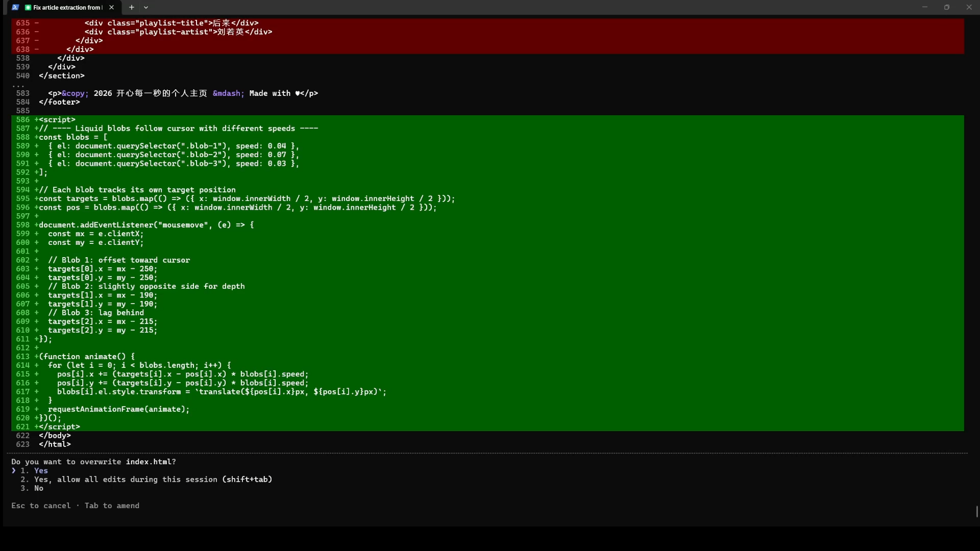This screenshot has height=551, width=980.
Task: Minimize the terminal window
Action: point(924,7)
